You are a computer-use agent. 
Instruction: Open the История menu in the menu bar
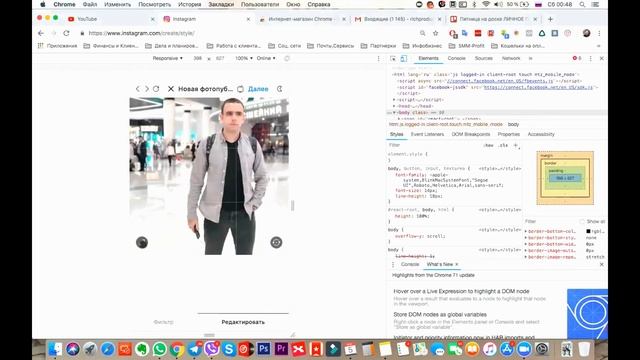tap(189, 4)
